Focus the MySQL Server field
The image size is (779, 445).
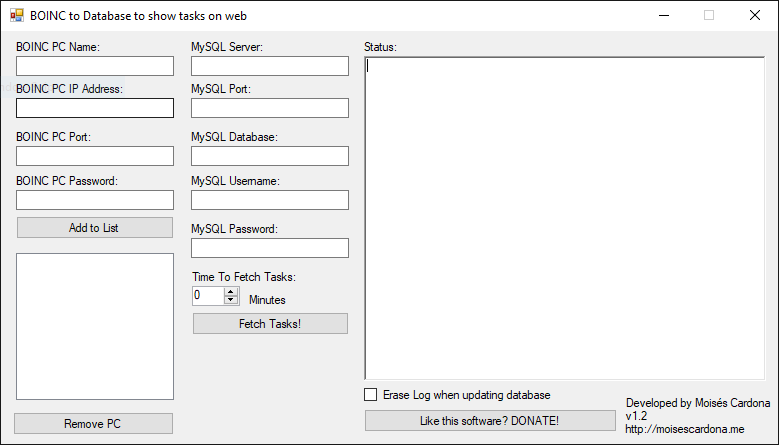tap(270, 66)
